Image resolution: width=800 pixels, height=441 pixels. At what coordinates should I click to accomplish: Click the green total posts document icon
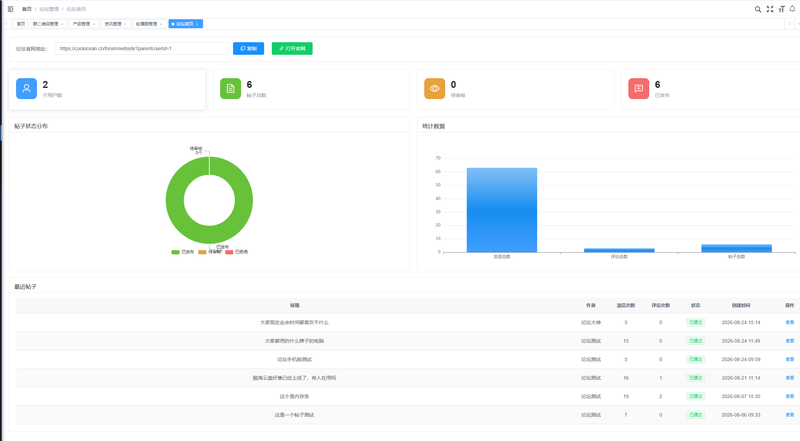[x=231, y=88]
